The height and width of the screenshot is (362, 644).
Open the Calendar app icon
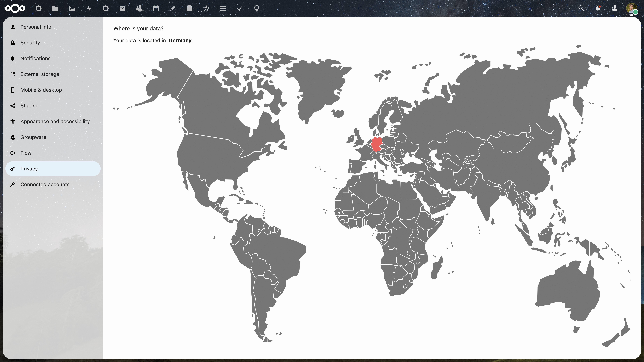point(156,8)
